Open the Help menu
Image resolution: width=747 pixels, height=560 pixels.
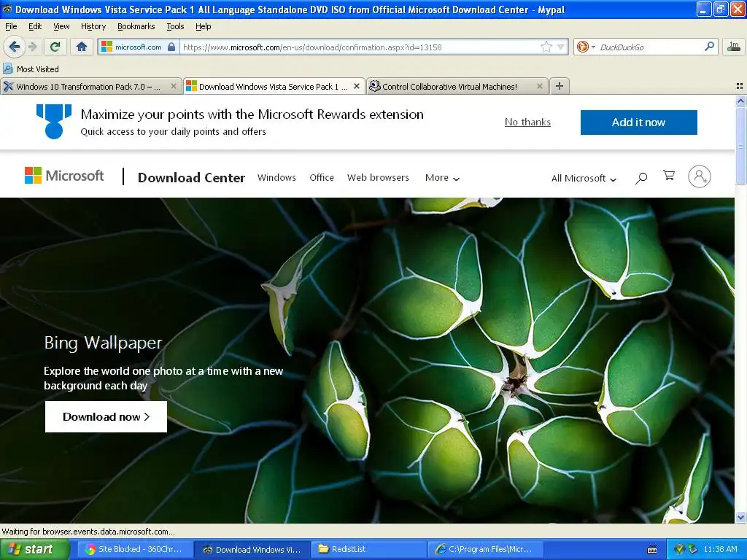pyautogui.click(x=204, y=26)
